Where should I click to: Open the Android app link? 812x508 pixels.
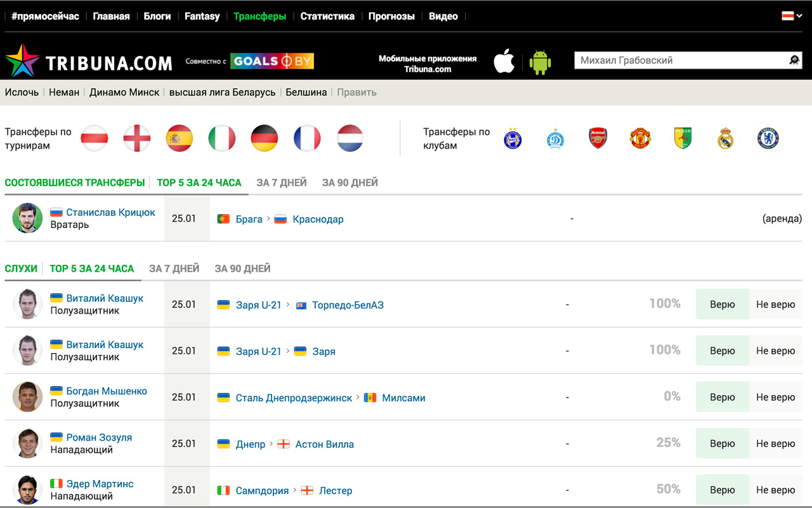(x=540, y=62)
